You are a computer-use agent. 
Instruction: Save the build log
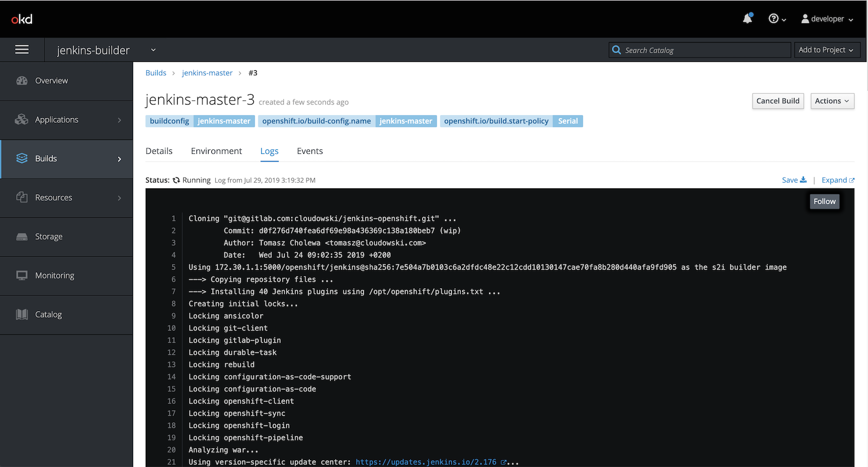(x=794, y=180)
